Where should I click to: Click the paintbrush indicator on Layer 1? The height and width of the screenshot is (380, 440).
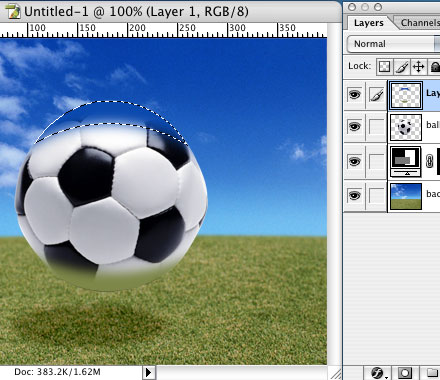coord(377,95)
